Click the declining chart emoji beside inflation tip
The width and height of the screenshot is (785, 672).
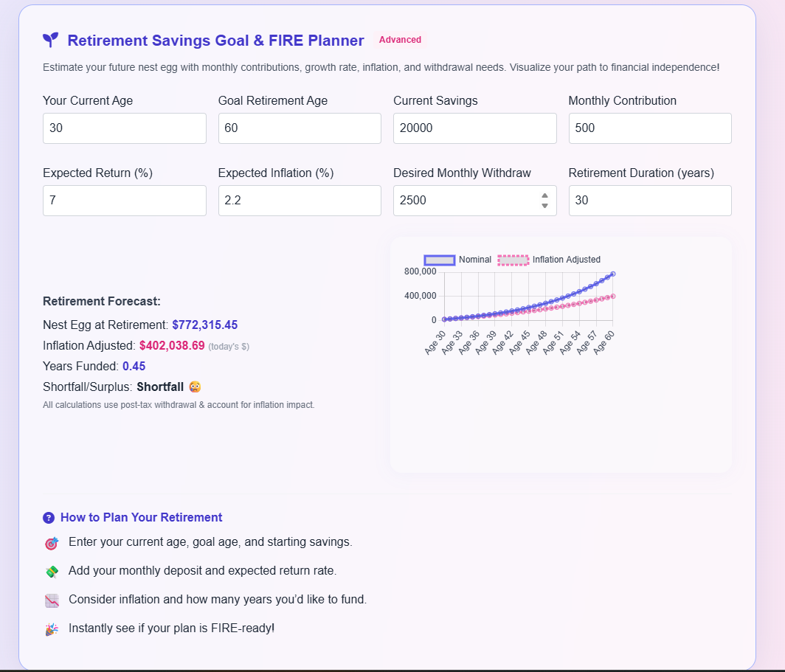pos(51,600)
